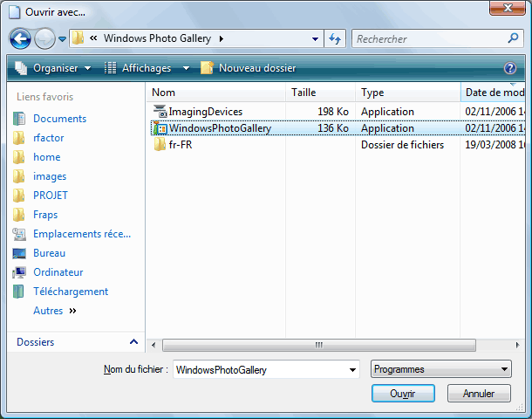Create a new folder with Nouveau dossier
The image size is (532, 419).
coord(248,68)
